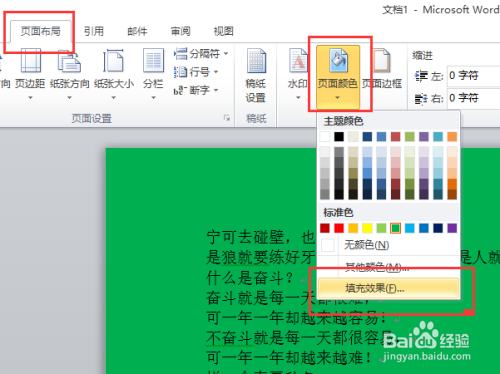This screenshot has width=500, height=374.
Task: Click the left indent 左 input field
Action: click(473, 75)
